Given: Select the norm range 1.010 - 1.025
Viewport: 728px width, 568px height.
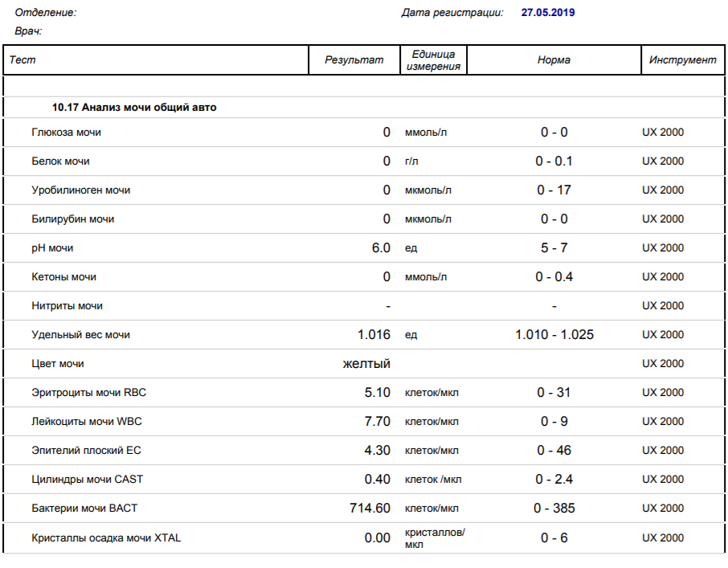Looking at the screenshot, I should click(x=554, y=335).
